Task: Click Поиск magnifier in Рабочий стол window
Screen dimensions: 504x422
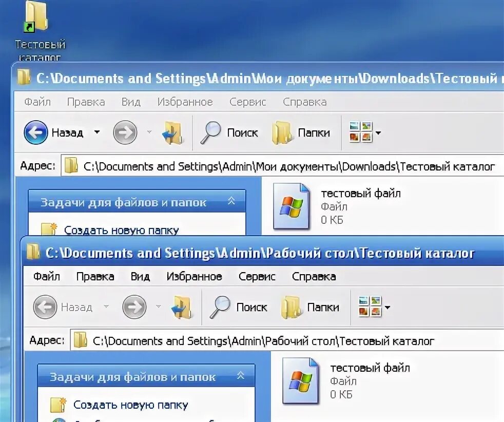Action: [x=220, y=308]
